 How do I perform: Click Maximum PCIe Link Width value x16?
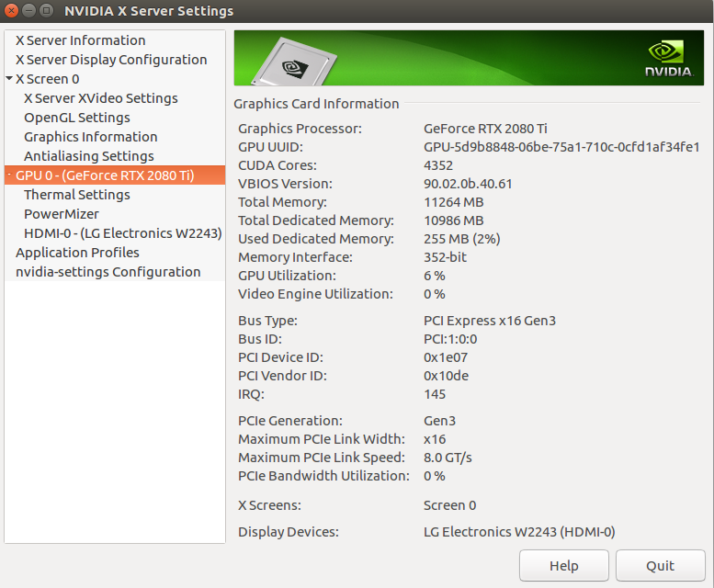(x=435, y=439)
